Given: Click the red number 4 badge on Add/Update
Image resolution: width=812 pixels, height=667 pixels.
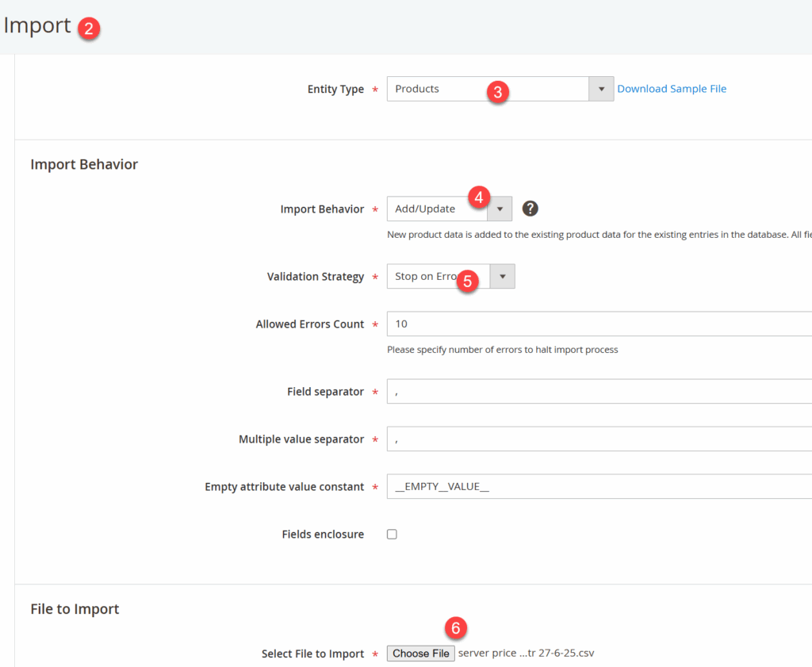Looking at the screenshot, I should click(x=479, y=197).
